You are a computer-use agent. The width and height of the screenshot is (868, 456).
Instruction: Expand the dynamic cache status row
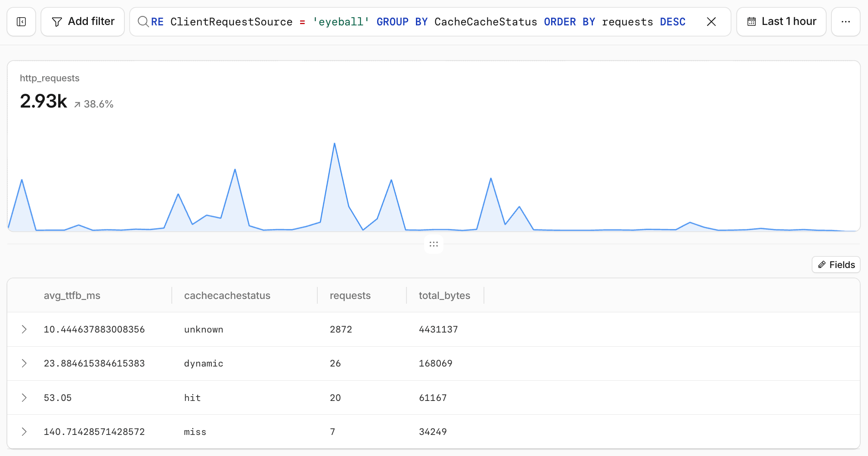click(x=24, y=364)
